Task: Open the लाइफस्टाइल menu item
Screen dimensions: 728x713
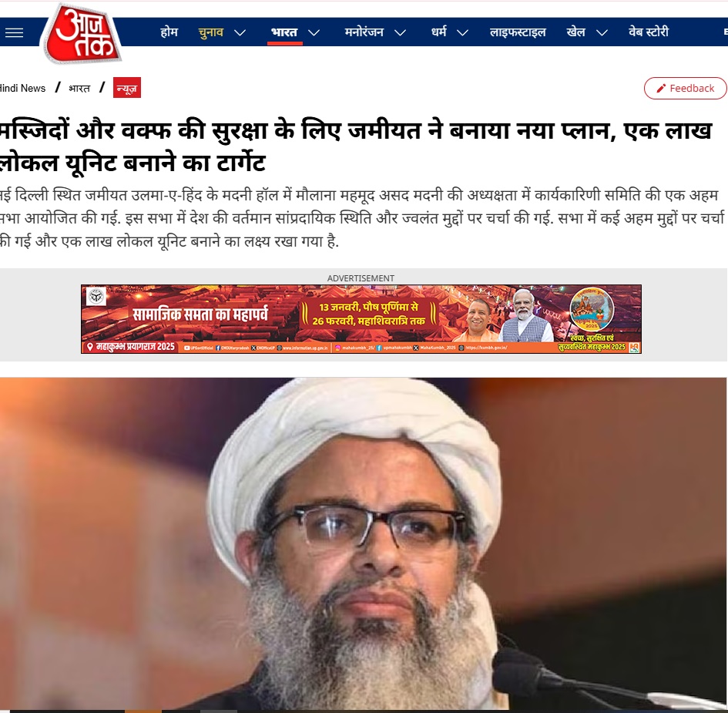Action: 518,32
